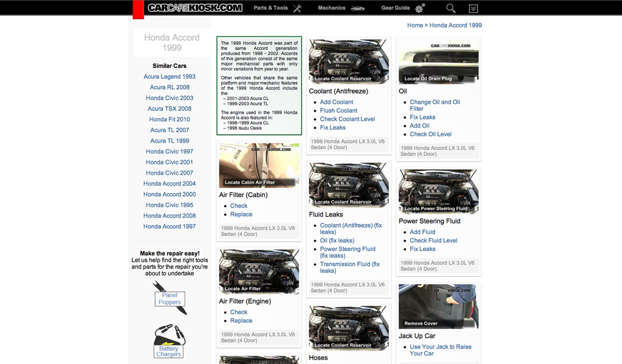The image size is (622, 364).
Task: Open Use Your Jack to Raise Your Car
Action: [440, 350]
